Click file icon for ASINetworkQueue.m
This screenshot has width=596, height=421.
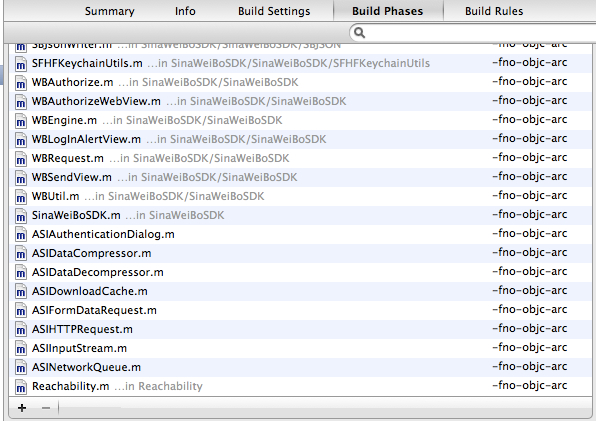point(21,368)
